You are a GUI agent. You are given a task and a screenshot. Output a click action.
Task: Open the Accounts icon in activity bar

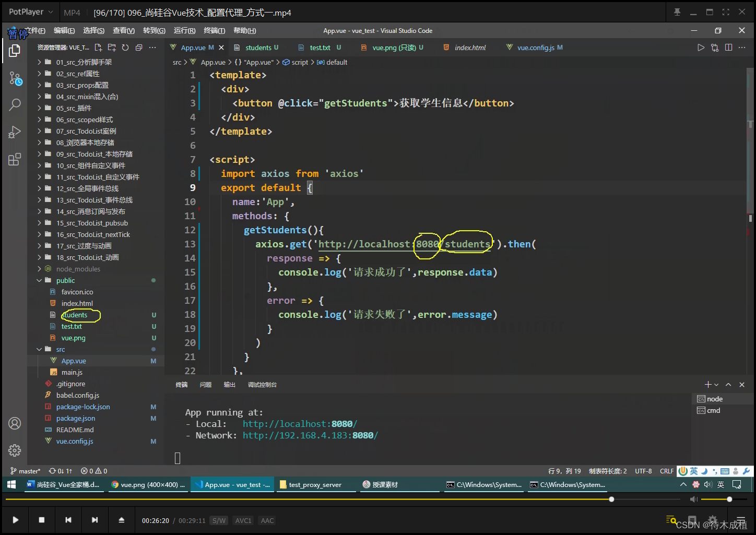tap(15, 423)
